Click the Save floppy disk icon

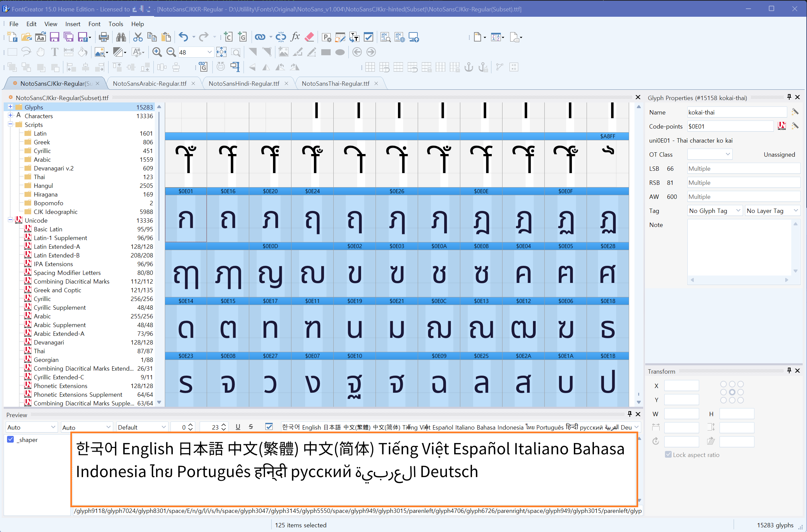pos(54,37)
